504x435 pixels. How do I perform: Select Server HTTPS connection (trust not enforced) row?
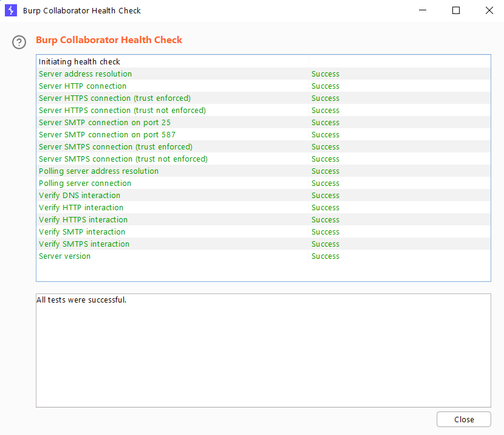click(x=264, y=111)
